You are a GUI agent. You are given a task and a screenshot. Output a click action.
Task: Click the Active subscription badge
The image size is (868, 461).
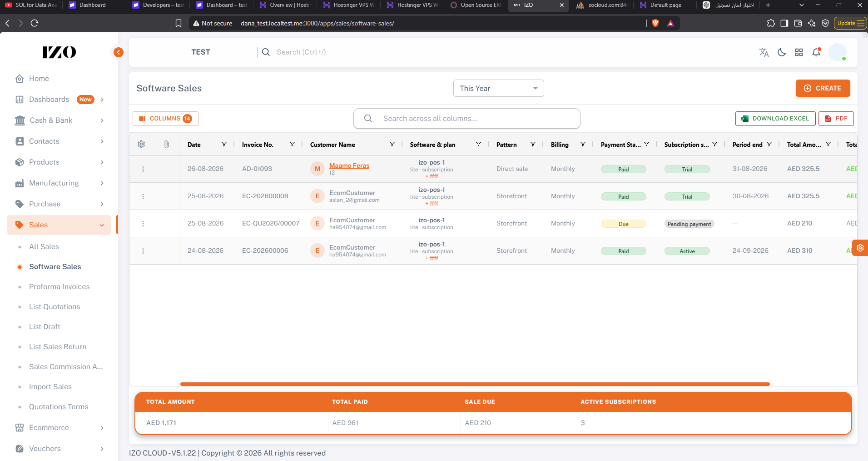(x=687, y=251)
